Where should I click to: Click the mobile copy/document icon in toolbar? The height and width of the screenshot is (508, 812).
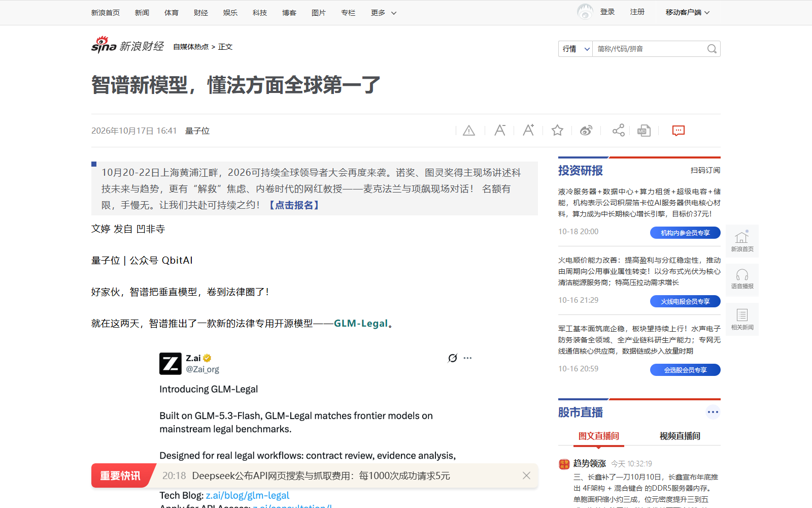click(644, 131)
